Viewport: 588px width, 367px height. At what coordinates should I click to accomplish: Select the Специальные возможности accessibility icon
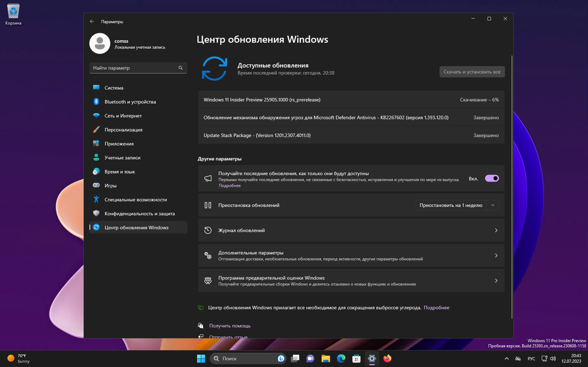[96, 199]
